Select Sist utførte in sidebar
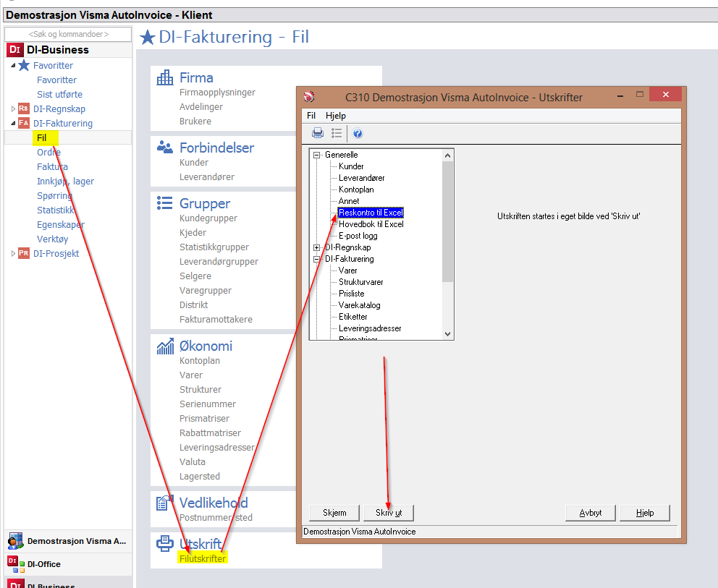Screen dimensions: 718x588 click(x=59, y=94)
